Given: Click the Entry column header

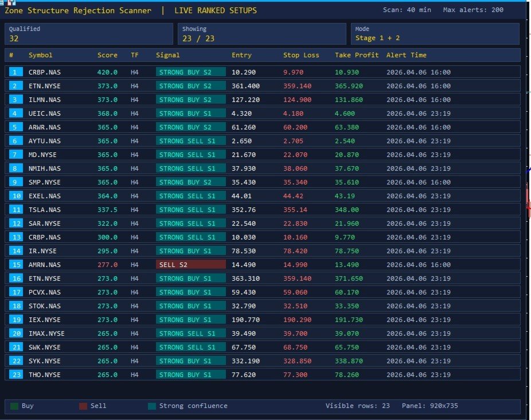Looking at the screenshot, I should [x=241, y=55].
